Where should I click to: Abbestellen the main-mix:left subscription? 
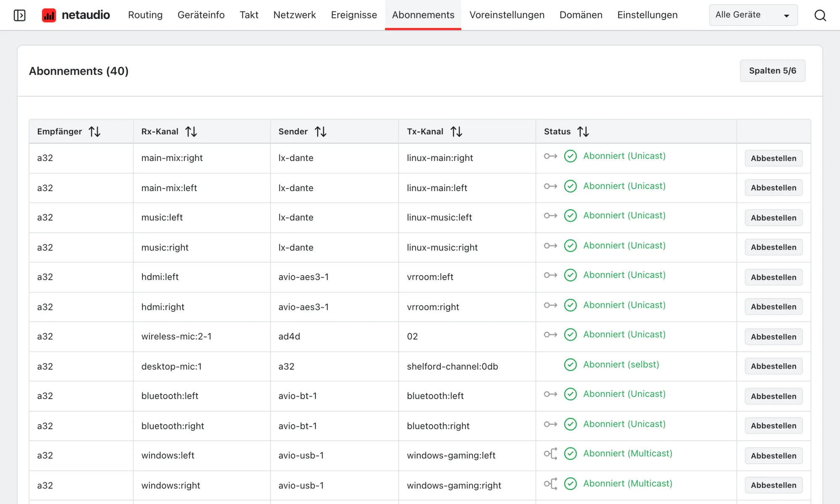coord(774,188)
